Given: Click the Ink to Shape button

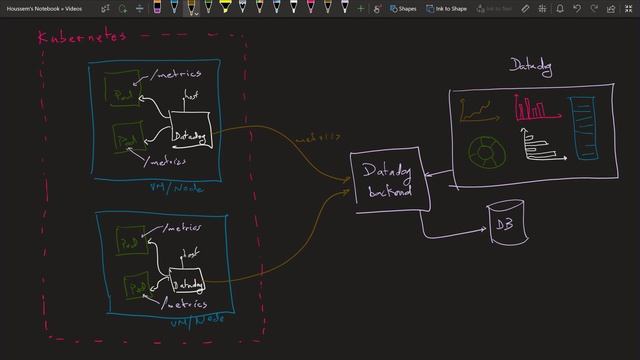Looking at the screenshot, I should coord(446,9).
